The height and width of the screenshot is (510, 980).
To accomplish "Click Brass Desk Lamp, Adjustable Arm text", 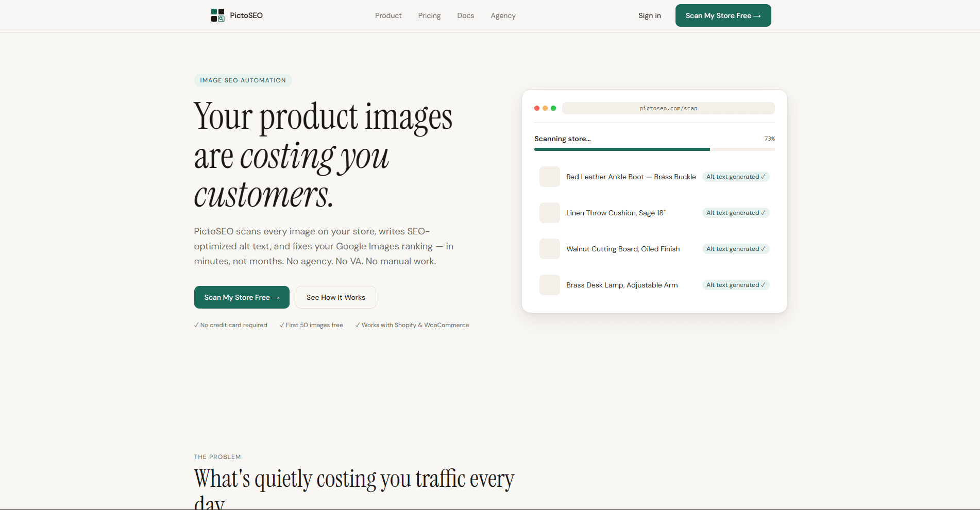I will 622,285.
